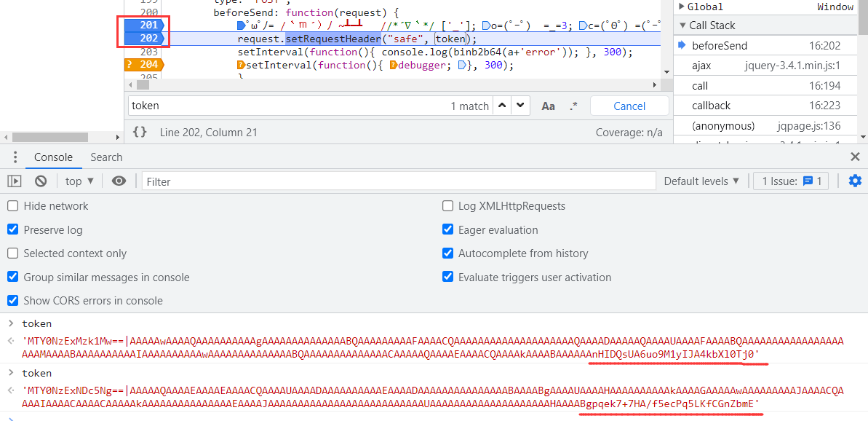Toggle match case Aa button

pyautogui.click(x=549, y=106)
